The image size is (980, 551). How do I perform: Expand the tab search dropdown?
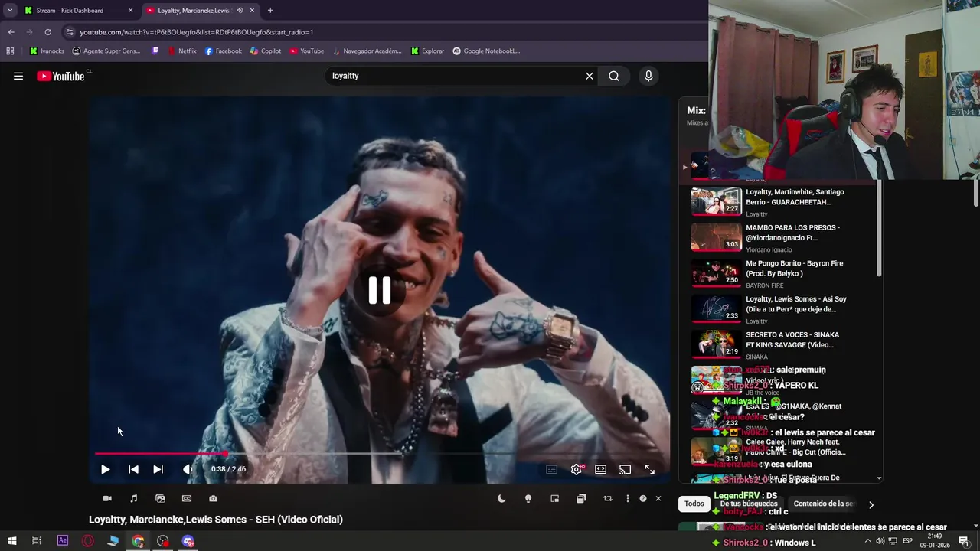click(10, 11)
